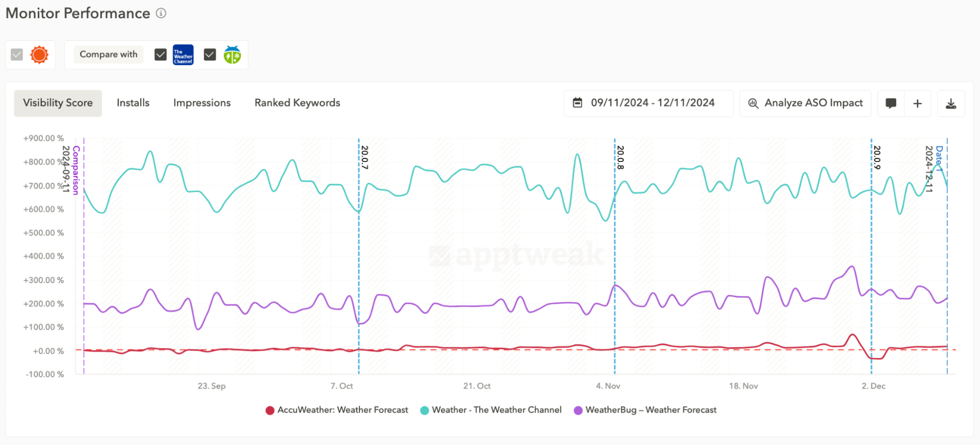The height and width of the screenshot is (445, 980).
Task: Click the +0.00 % axis value
Action: [48, 351]
